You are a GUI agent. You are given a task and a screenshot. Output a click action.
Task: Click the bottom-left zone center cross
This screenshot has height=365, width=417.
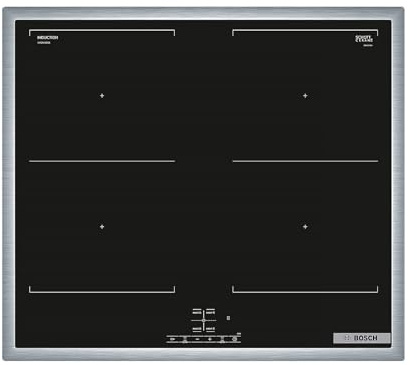[102, 227]
